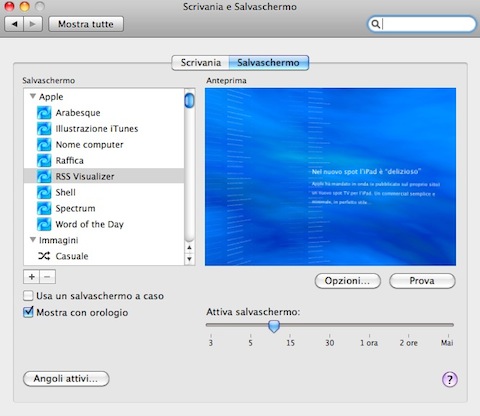Click the search input field
This screenshot has width=480, height=416.
[x=422, y=24]
